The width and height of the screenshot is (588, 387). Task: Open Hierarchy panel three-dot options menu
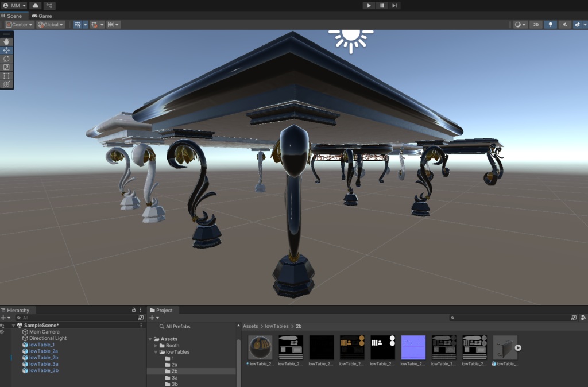[x=141, y=309]
